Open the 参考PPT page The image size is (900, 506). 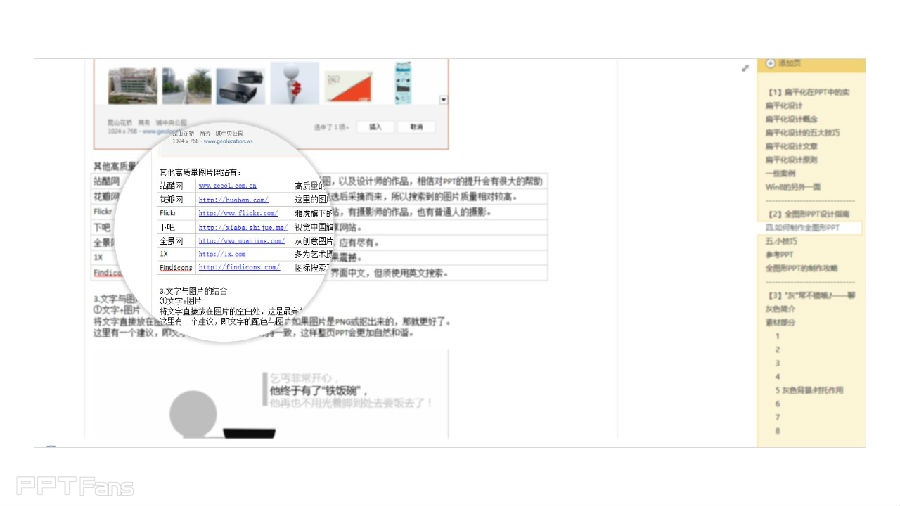coord(779,255)
